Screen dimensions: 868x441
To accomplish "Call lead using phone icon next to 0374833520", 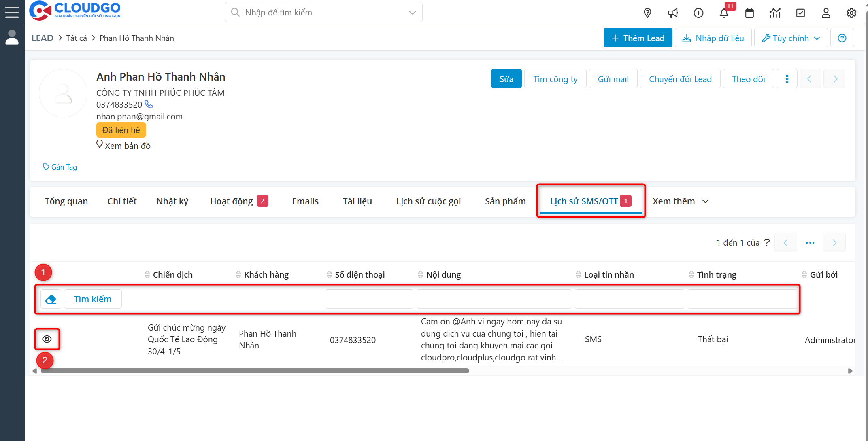I will point(149,104).
